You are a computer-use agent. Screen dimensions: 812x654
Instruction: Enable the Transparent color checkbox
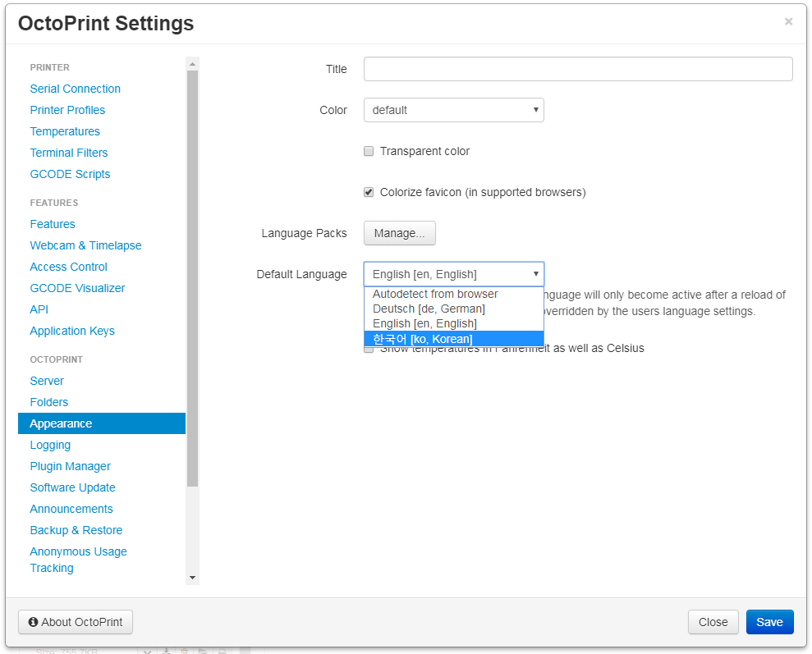pos(369,151)
